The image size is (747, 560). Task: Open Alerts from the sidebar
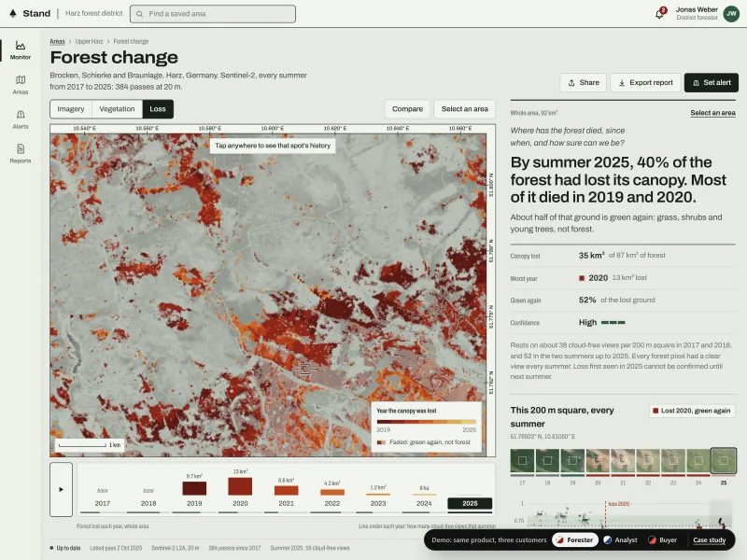20,119
